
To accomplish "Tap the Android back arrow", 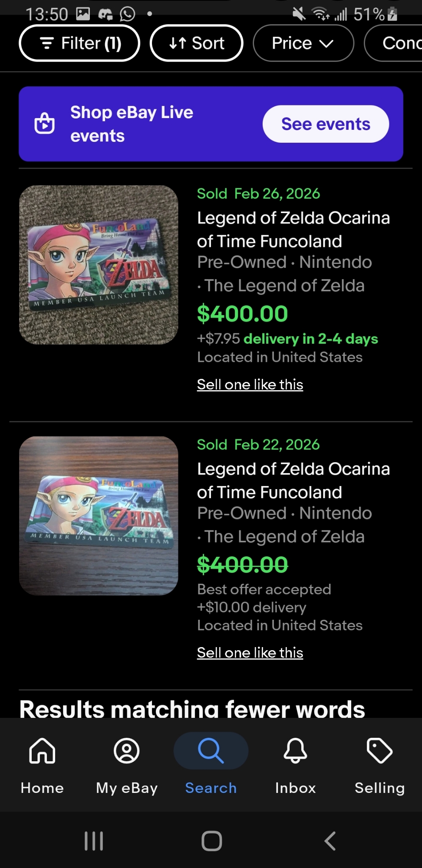I will coord(330,841).
